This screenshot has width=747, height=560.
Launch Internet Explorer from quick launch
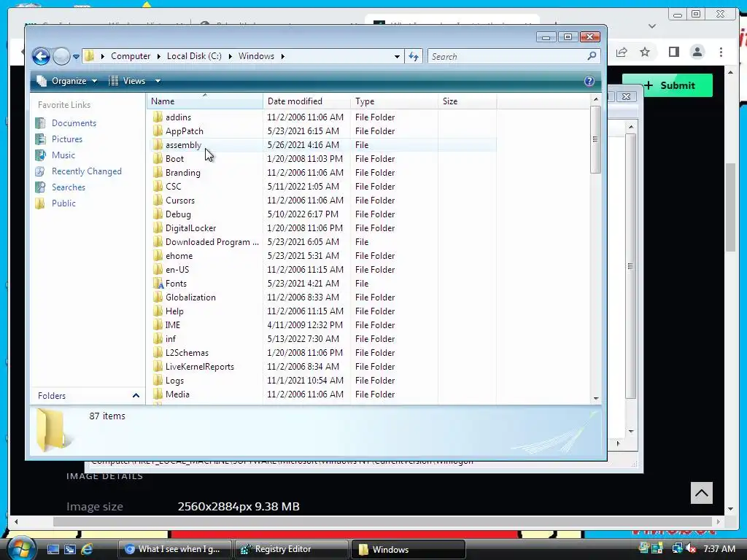pyautogui.click(x=87, y=549)
